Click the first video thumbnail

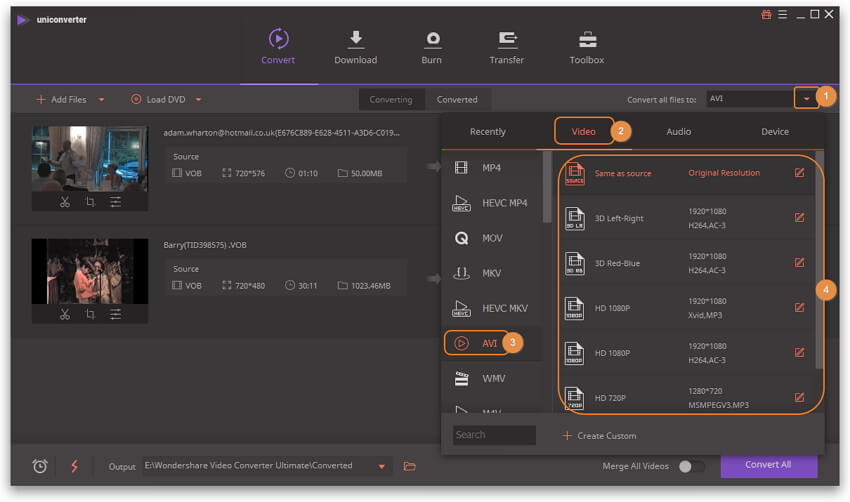click(89, 158)
